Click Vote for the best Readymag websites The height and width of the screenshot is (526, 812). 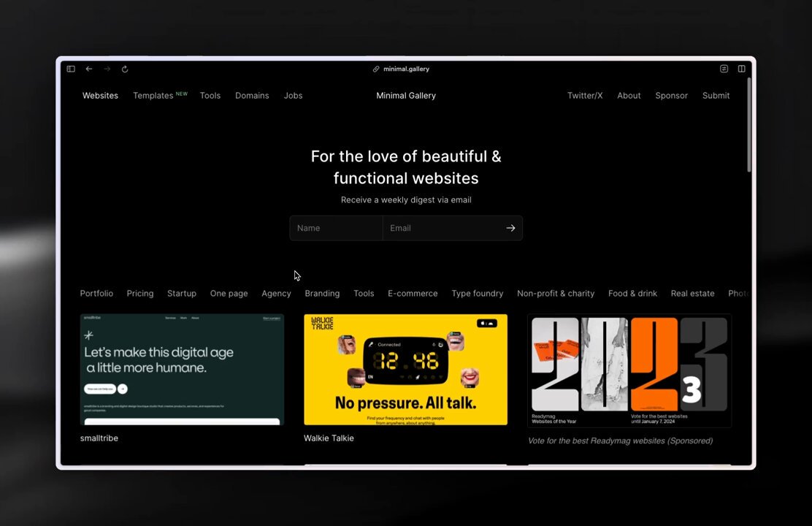click(x=621, y=441)
